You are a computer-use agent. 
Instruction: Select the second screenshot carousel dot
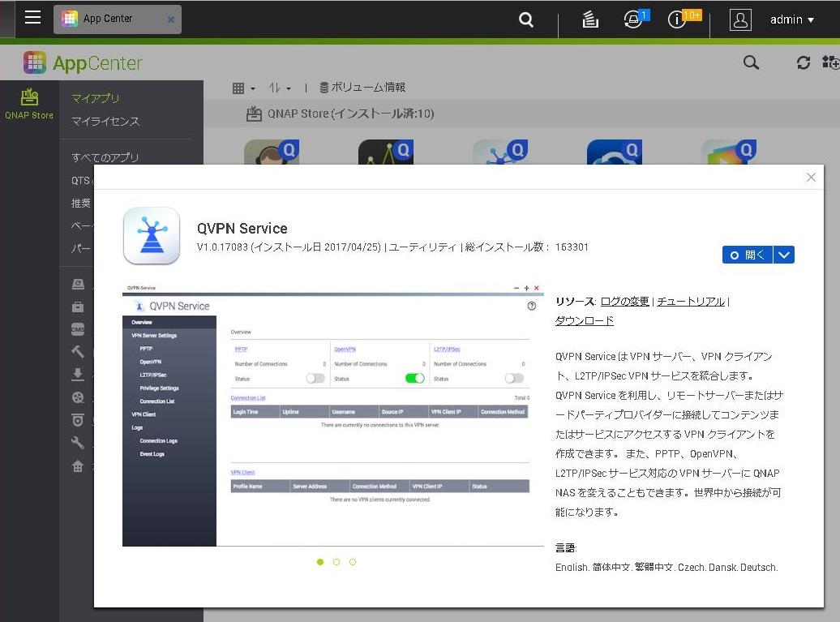336,562
